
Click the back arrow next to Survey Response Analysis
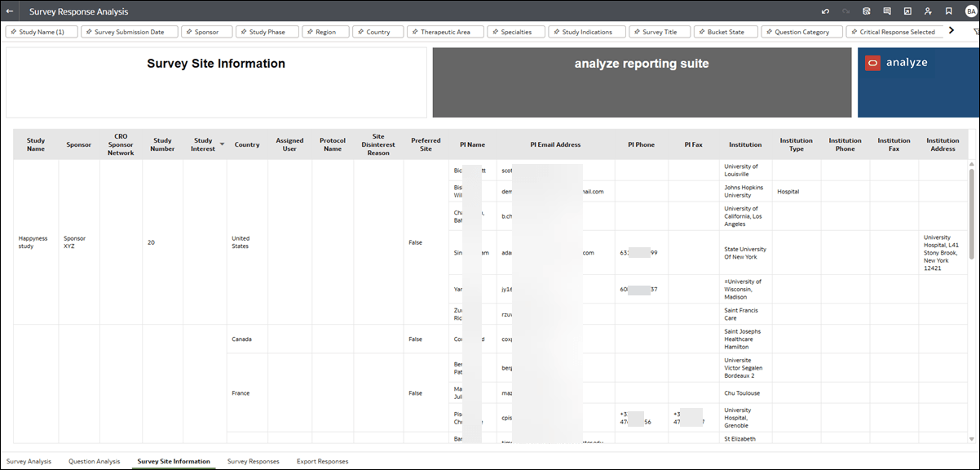click(11, 11)
